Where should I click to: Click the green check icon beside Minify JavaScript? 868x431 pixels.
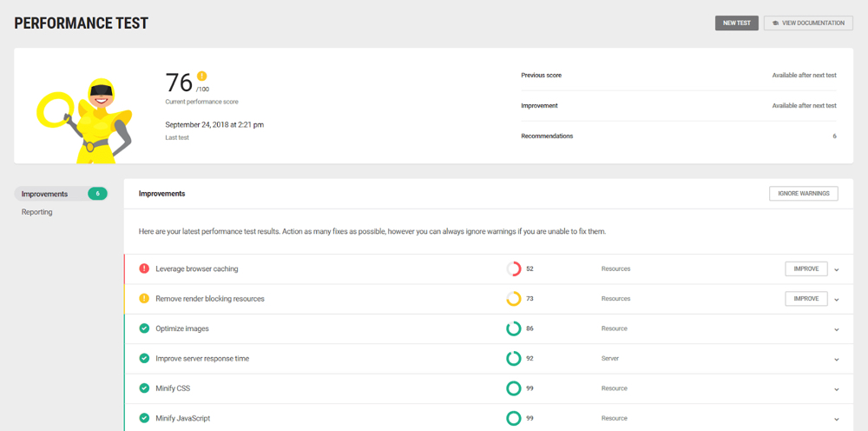pyautogui.click(x=144, y=418)
